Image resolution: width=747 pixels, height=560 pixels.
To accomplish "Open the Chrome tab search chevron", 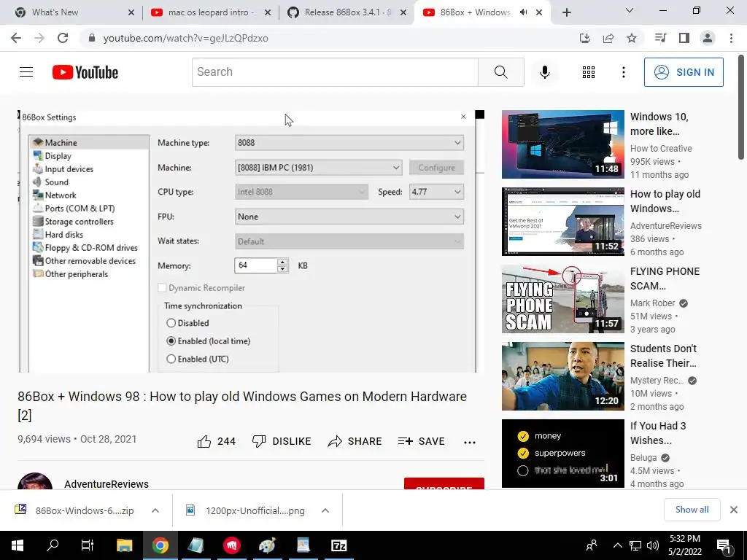I will [x=630, y=10].
